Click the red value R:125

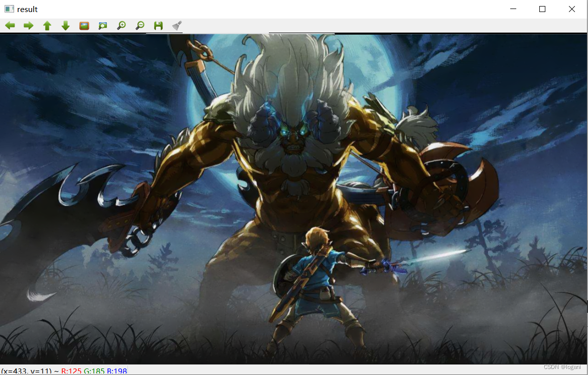(71, 371)
